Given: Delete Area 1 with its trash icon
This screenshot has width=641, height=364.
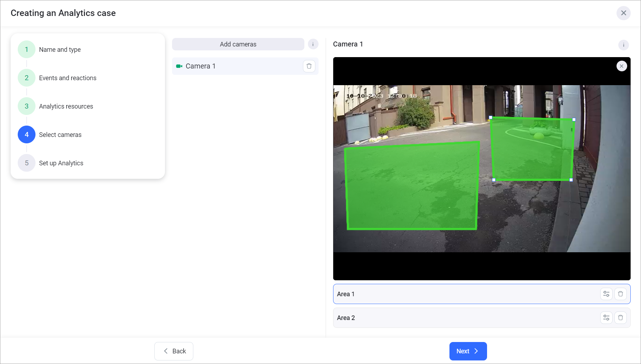Looking at the screenshot, I should pos(620,294).
